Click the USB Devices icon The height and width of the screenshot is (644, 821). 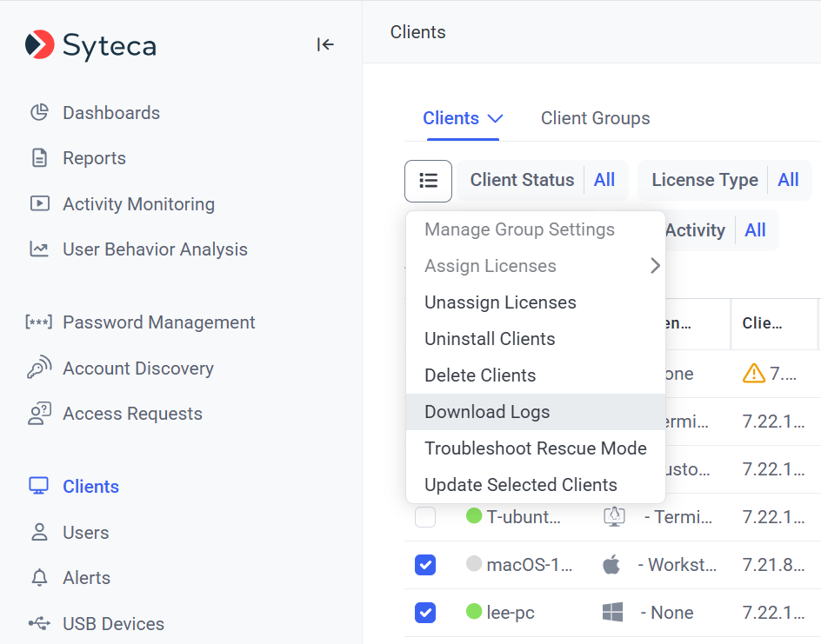[x=39, y=624]
